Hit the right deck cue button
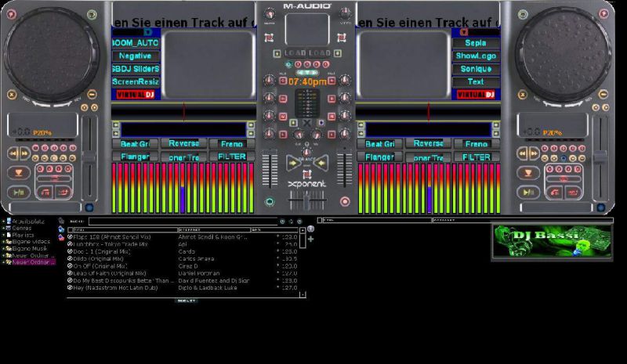 click(527, 173)
